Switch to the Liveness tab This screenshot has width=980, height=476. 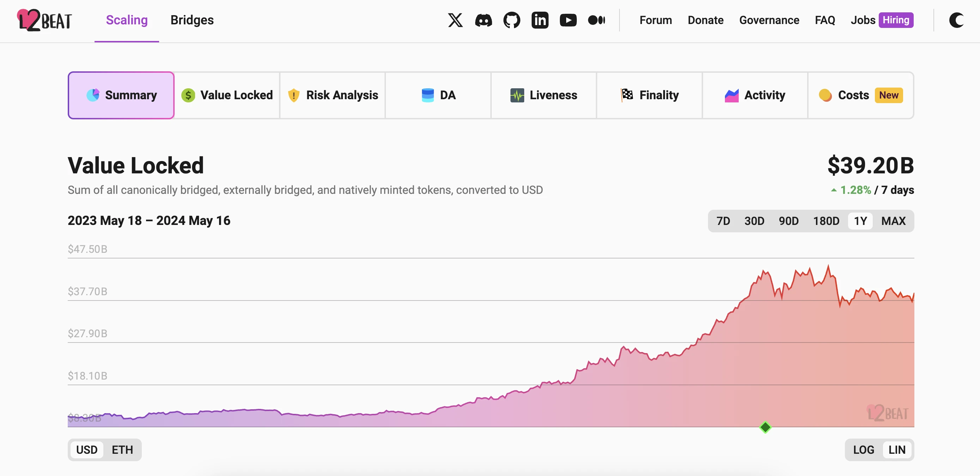tap(544, 95)
